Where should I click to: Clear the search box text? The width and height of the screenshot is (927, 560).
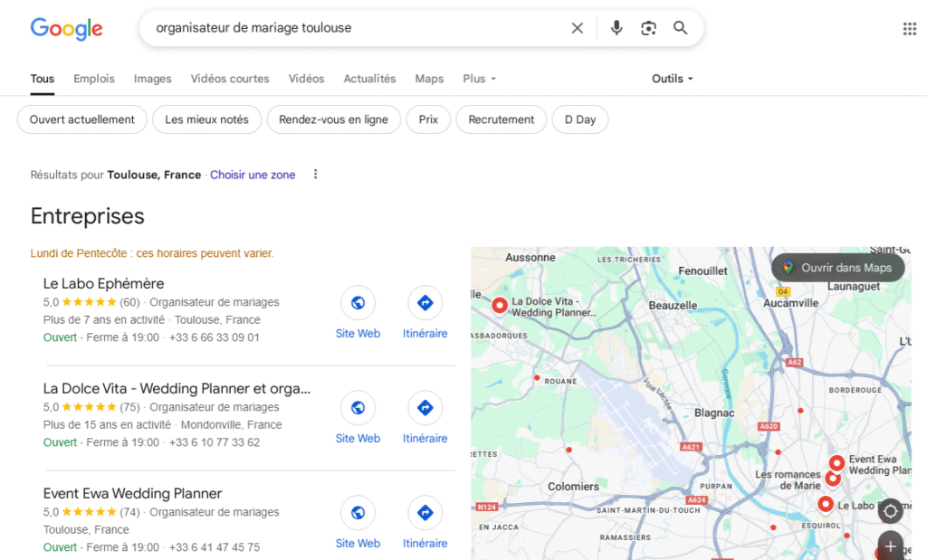pos(577,28)
